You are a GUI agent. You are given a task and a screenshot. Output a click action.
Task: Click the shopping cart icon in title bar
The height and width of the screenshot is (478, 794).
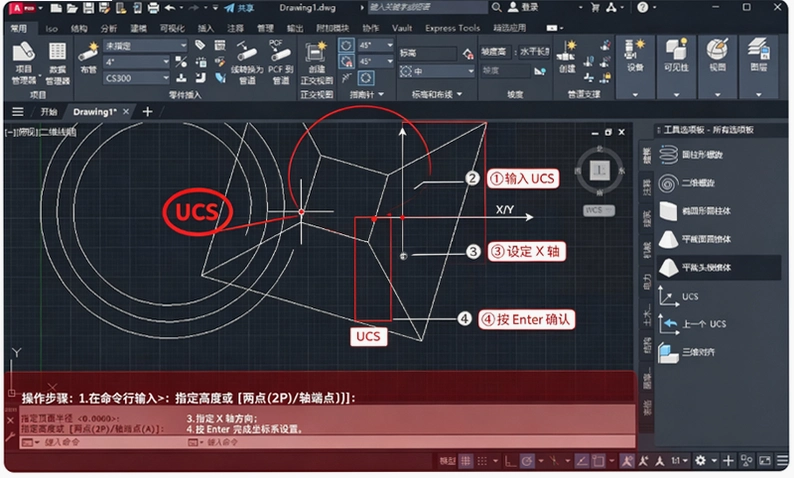[x=595, y=7]
